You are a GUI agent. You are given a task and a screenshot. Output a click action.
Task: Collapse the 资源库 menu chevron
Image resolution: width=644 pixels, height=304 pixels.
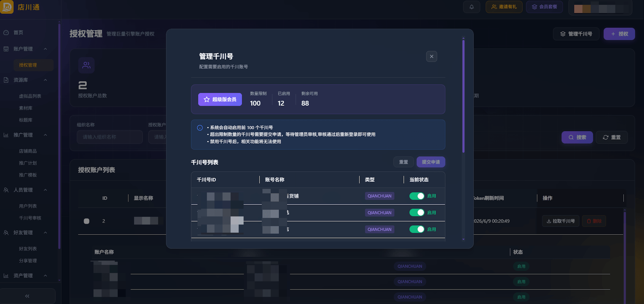45,80
